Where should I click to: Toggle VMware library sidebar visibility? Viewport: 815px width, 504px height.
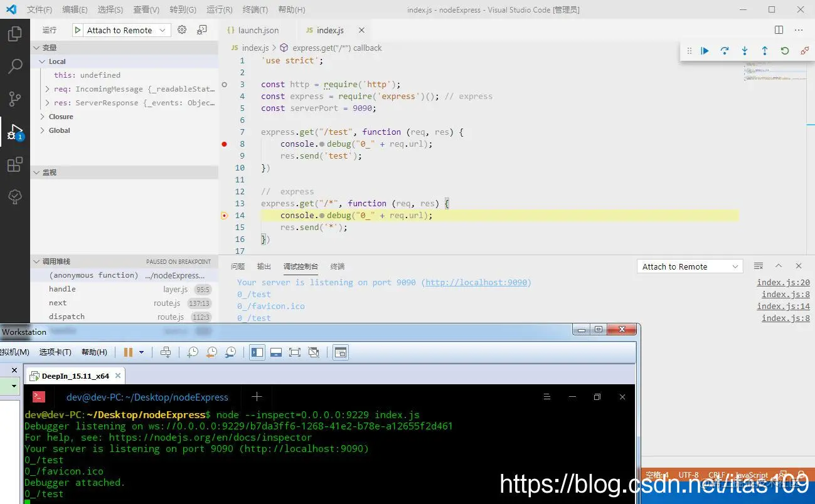(257, 352)
